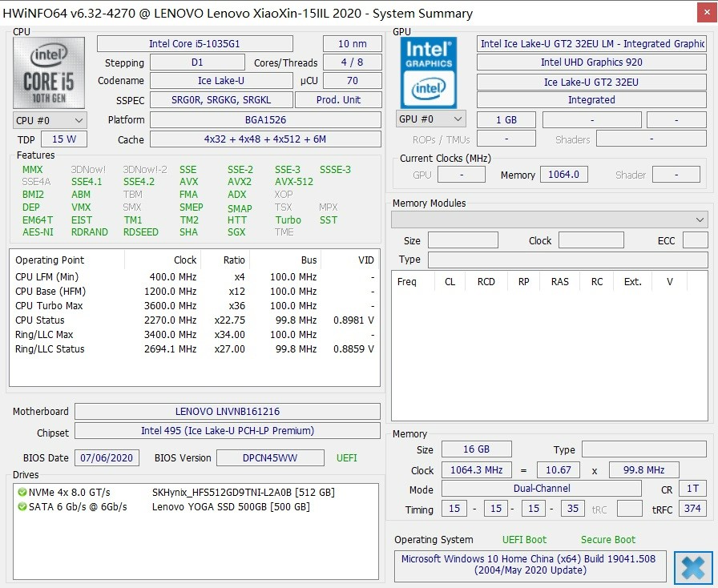Viewport: 718px width, 588px height.
Task: Click the RDSEED feature label
Action: tap(140, 232)
